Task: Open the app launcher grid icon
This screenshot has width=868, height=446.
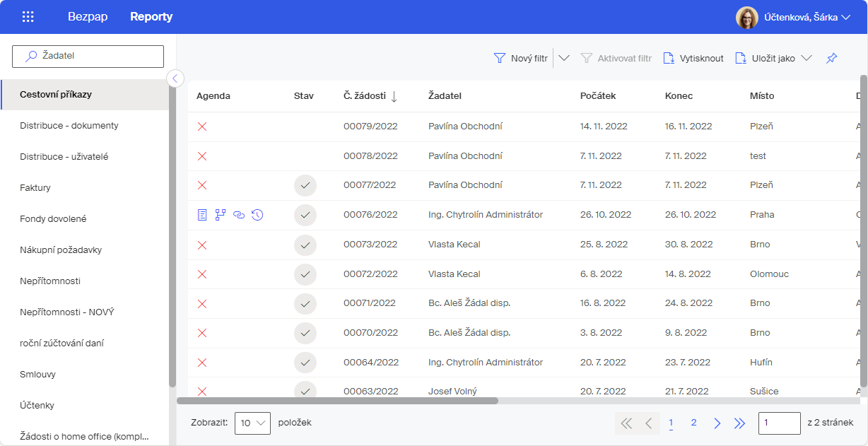Action: [x=28, y=17]
